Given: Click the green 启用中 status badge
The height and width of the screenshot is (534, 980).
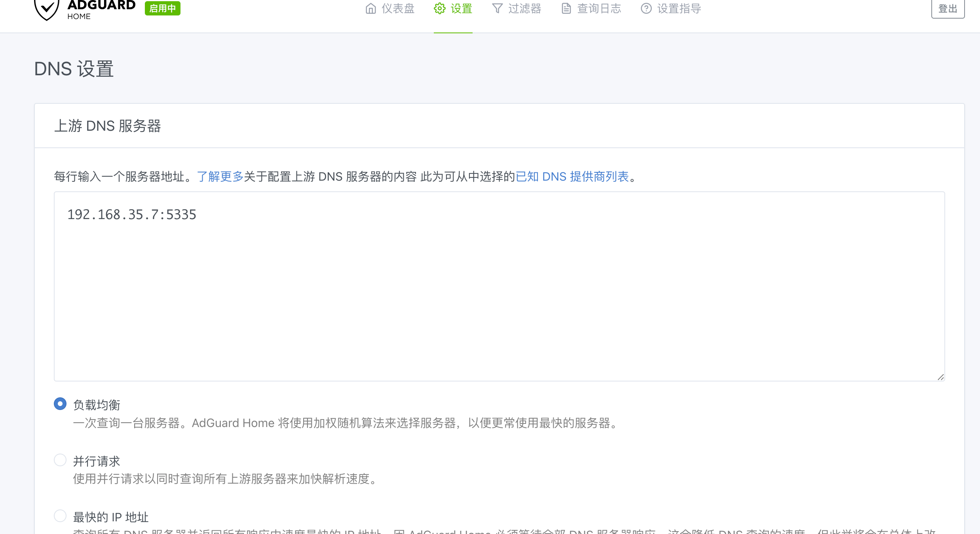Looking at the screenshot, I should [x=162, y=8].
